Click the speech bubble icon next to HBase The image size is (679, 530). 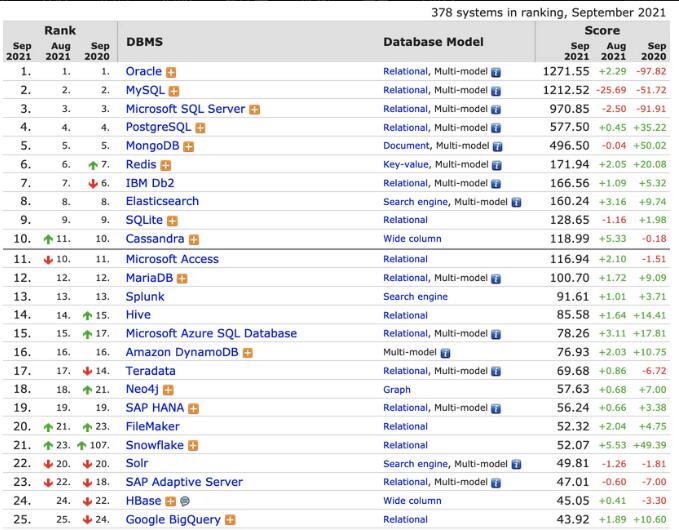point(185,501)
